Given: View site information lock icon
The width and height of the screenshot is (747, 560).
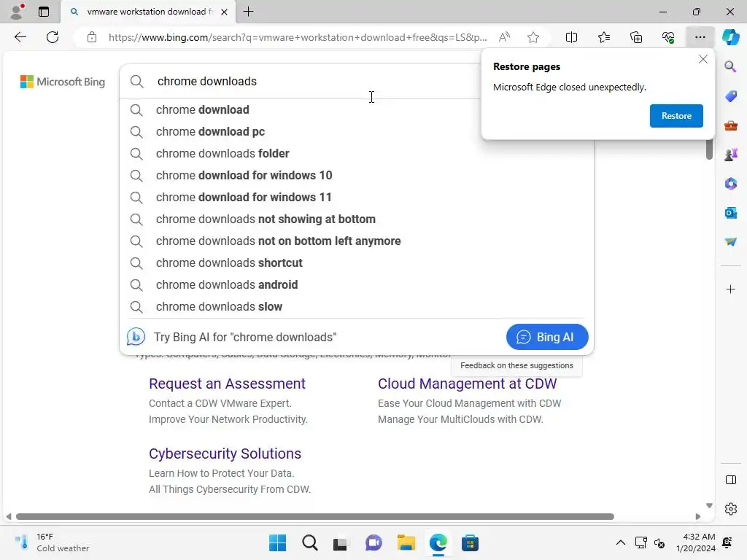Looking at the screenshot, I should (x=92, y=37).
